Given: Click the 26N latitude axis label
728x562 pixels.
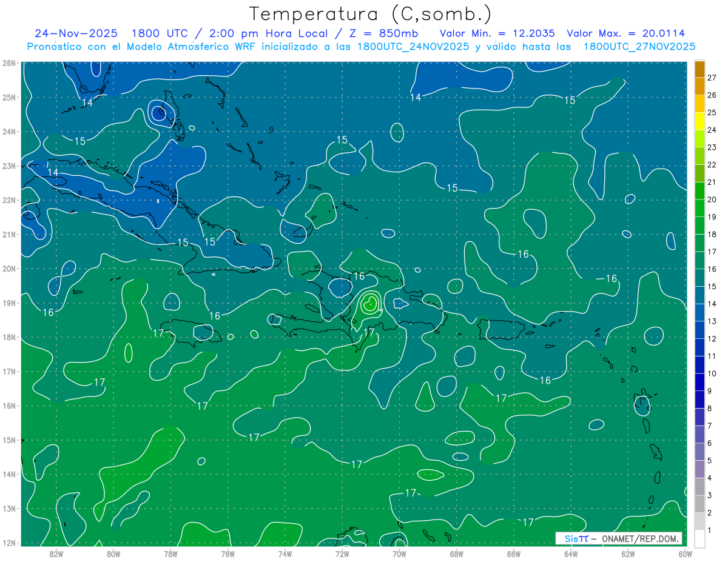Looking at the screenshot, I should (8, 63).
